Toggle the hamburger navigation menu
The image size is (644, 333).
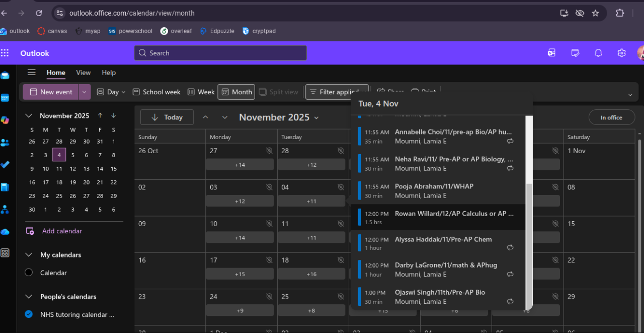point(32,73)
